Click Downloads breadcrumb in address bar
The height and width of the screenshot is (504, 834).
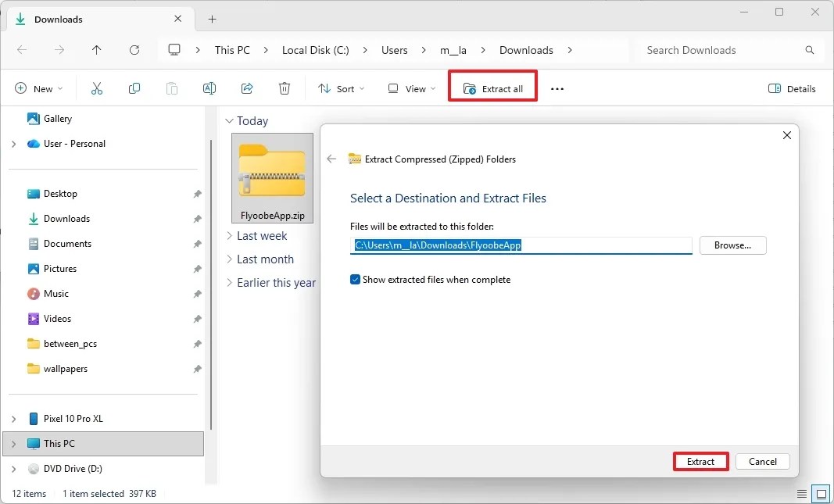coord(526,50)
